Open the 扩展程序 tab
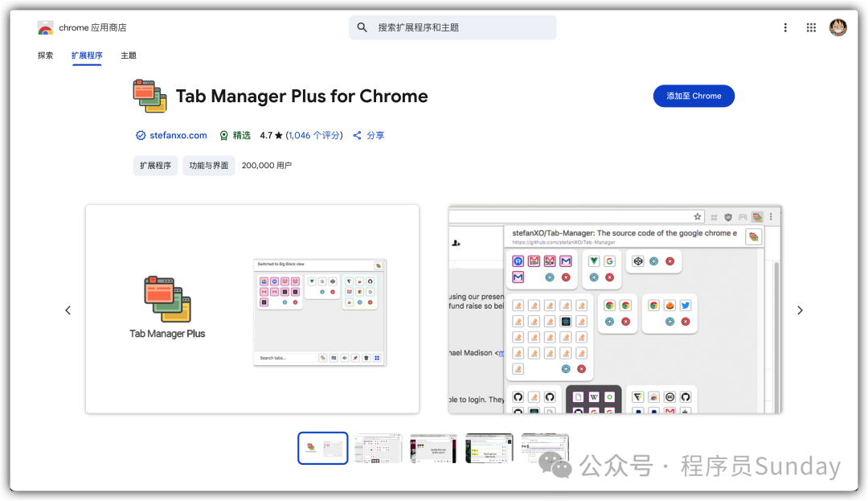The image size is (868, 501). [87, 55]
